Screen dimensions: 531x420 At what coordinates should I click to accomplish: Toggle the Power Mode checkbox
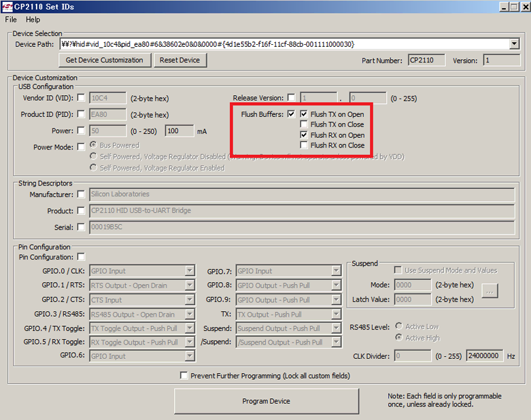click(x=81, y=147)
